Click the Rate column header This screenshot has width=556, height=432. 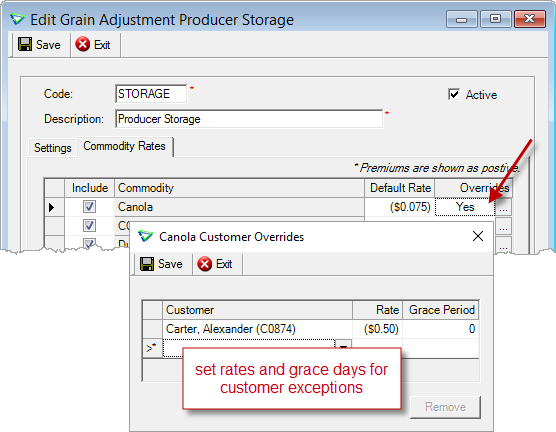click(378, 310)
